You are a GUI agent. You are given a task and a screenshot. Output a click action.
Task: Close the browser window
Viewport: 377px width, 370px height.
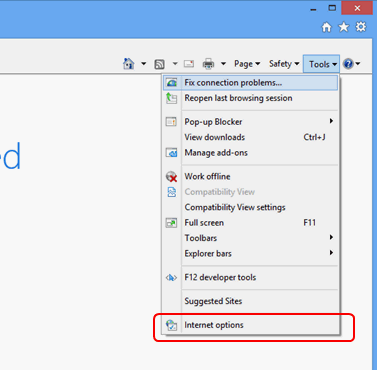357,8
